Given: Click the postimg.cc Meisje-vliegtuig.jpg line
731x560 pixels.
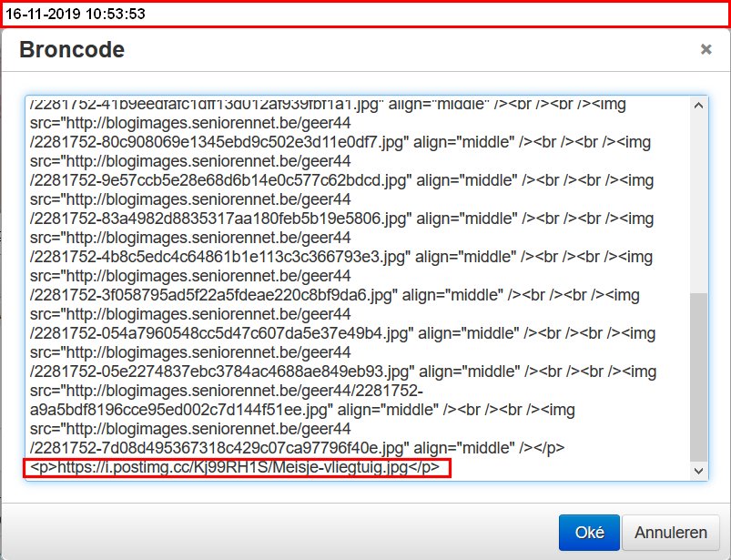Looking at the screenshot, I should 237,467.
